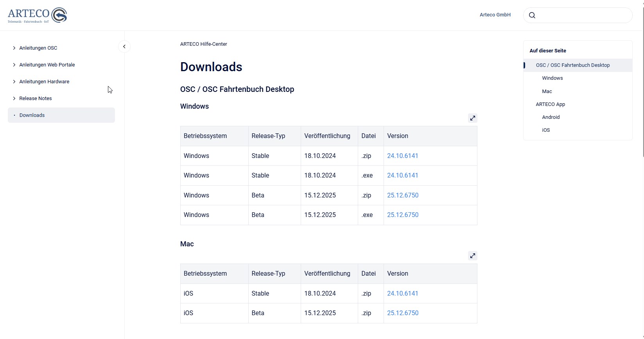Click the ARTECO logo in header
Screen dimensions: 644x339
38,15
